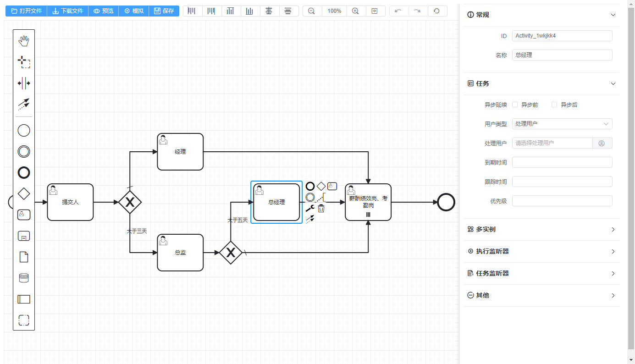Enable the 异步前 checkbox
635x364 pixels.
(x=514, y=105)
